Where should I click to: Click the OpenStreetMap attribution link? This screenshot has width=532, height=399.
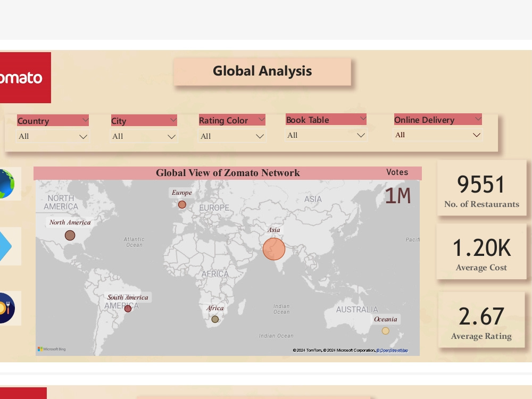coord(392,350)
